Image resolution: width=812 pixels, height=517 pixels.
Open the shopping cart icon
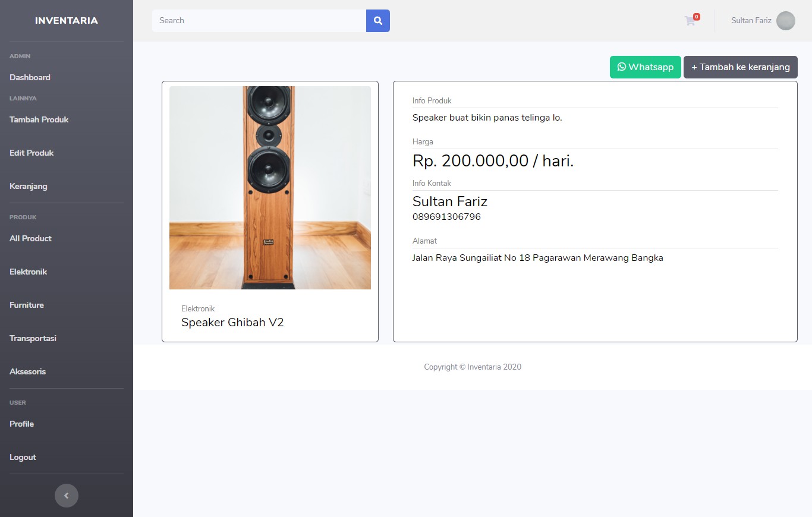[x=689, y=21]
